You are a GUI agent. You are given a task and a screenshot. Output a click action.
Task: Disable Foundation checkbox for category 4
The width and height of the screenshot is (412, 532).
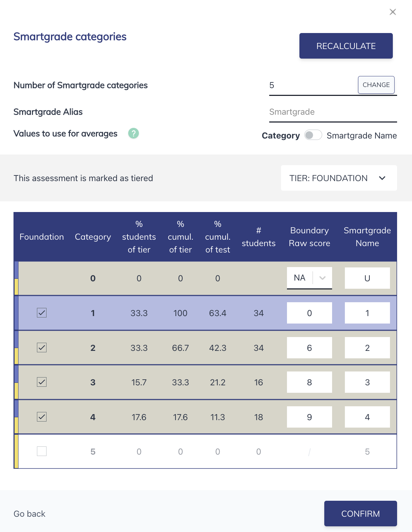[x=42, y=417]
